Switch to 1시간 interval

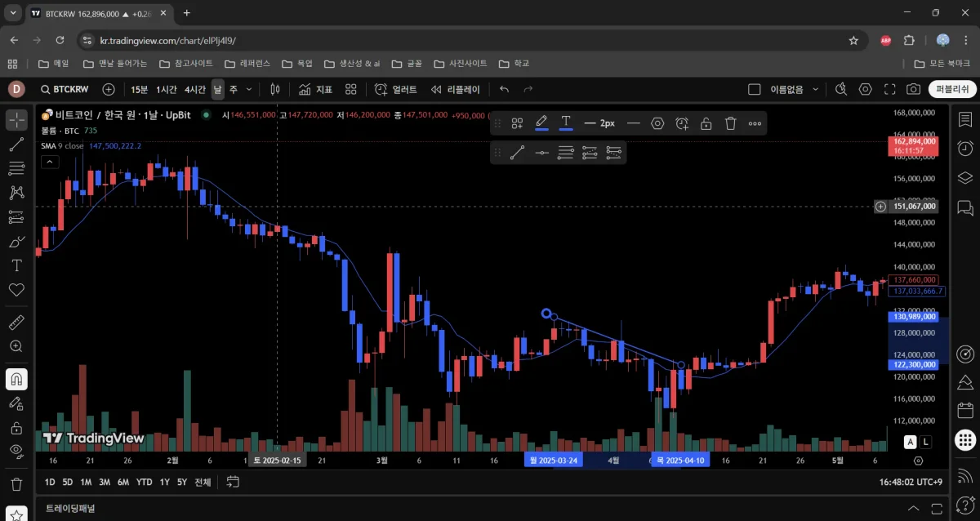tap(167, 89)
